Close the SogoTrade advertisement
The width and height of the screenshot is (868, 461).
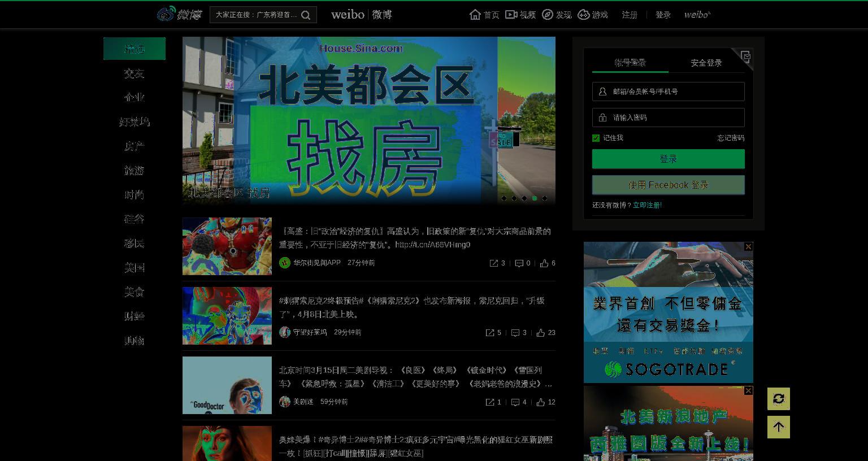[x=748, y=247]
